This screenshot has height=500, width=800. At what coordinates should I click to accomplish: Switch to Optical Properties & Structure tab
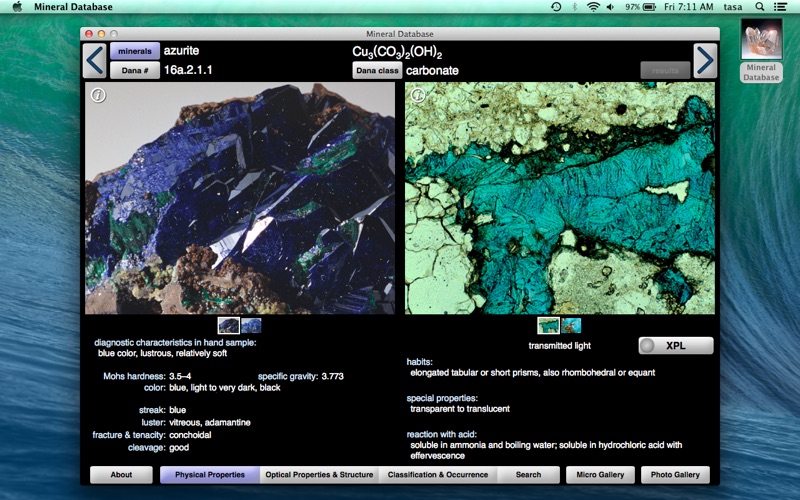pyautogui.click(x=319, y=474)
